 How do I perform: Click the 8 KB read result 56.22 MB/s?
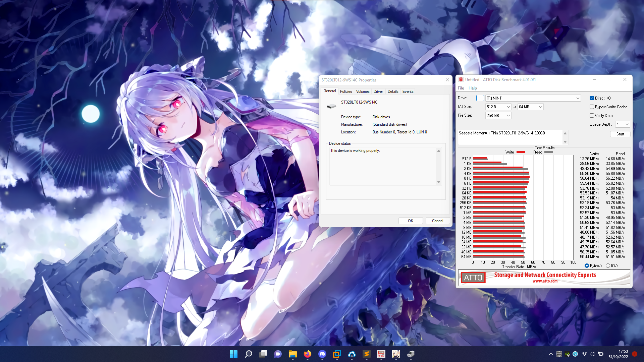pos(615,178)
